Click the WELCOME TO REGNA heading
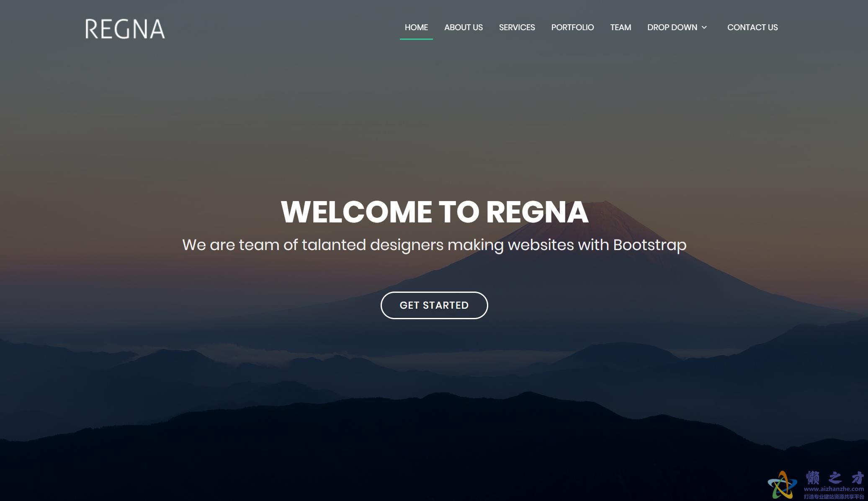 coord(435,212)
